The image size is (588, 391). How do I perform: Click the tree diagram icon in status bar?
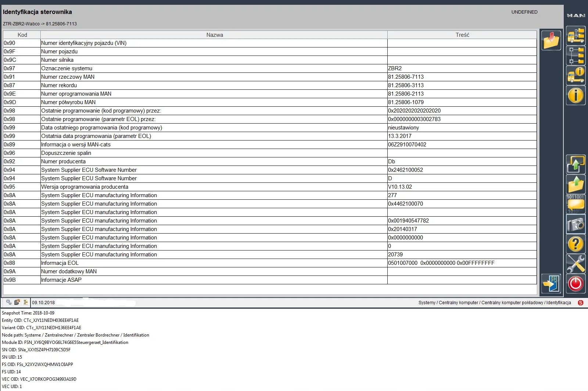click(25, 302)
